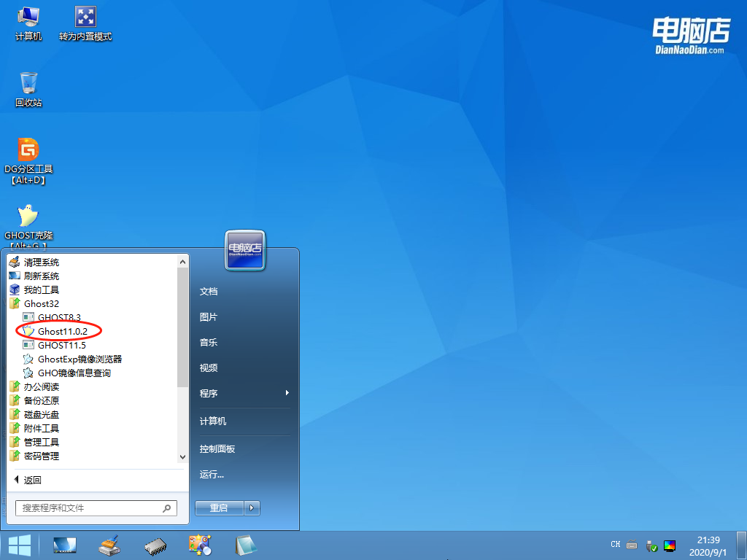Open 转为内置模式 desktop icon

pos(85,16)
